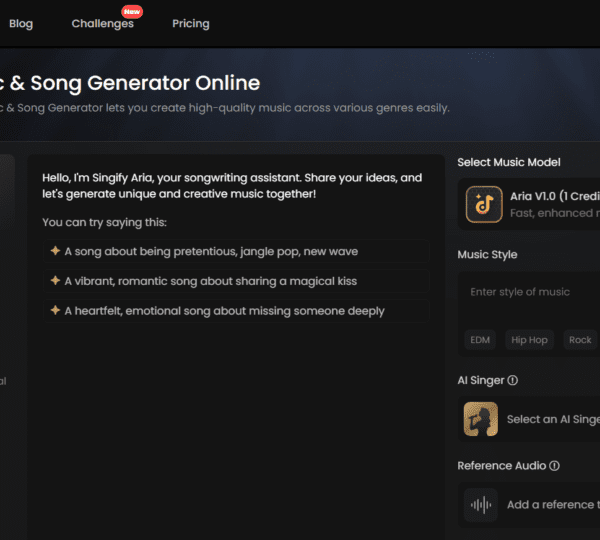Click the Add a reference option

529,505
